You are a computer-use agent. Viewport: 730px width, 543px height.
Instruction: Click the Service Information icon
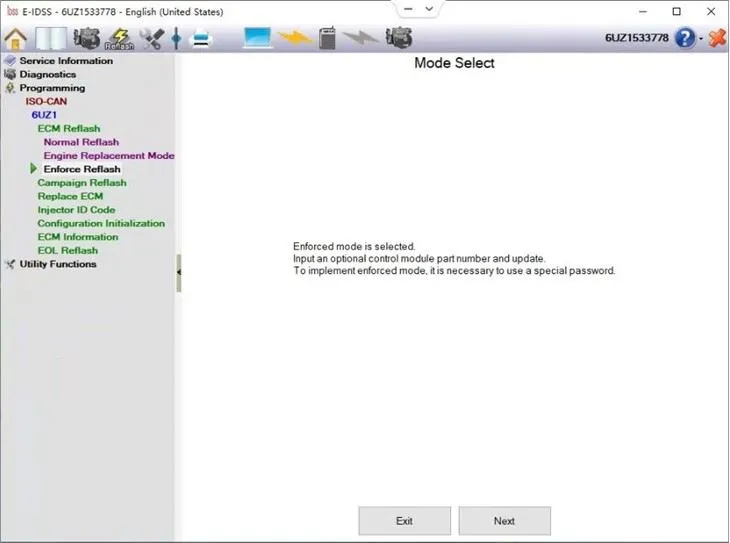pyautogui.click(x=10, y=61)
